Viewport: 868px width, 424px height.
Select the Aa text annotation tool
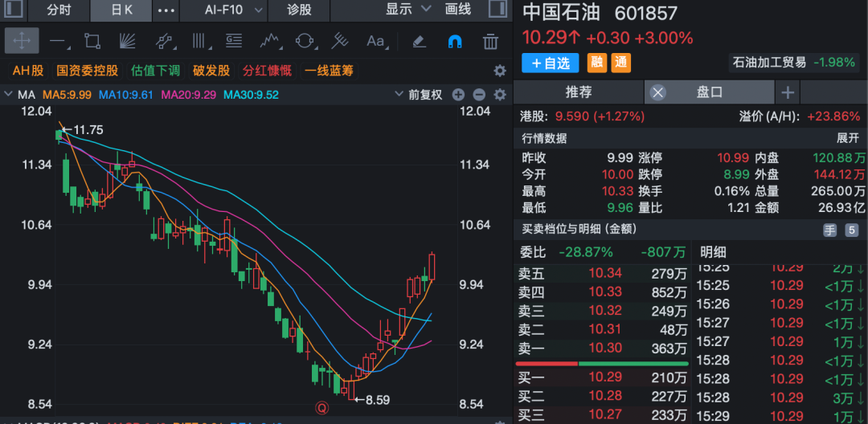pyautogui.click(x=375, y=41)
